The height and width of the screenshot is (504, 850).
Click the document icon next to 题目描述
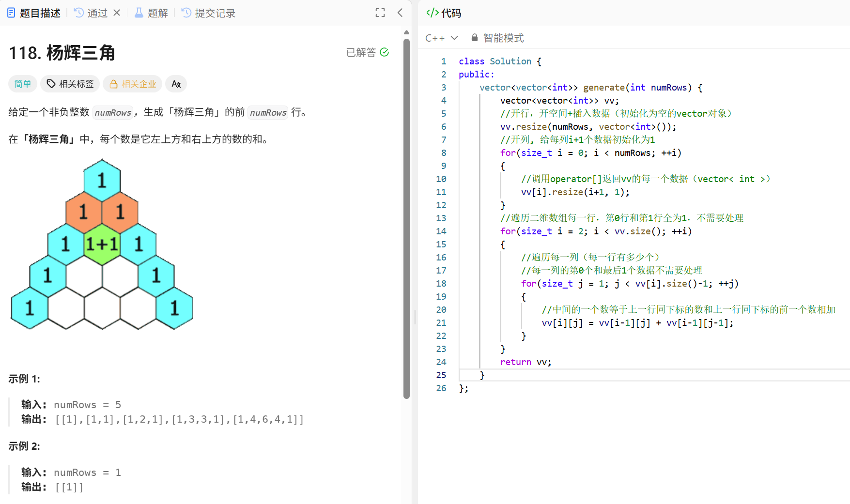[11, 13]
